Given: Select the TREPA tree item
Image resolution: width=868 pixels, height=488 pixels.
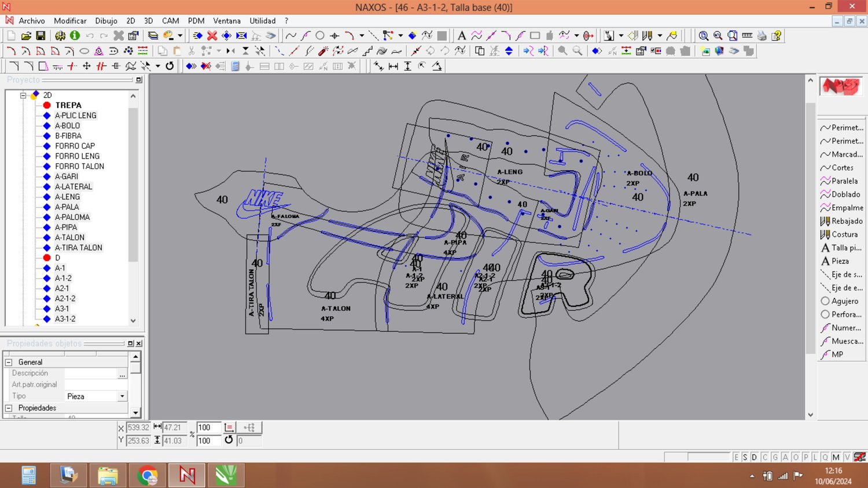Looking at the screenshot, I should pos(68,105).
